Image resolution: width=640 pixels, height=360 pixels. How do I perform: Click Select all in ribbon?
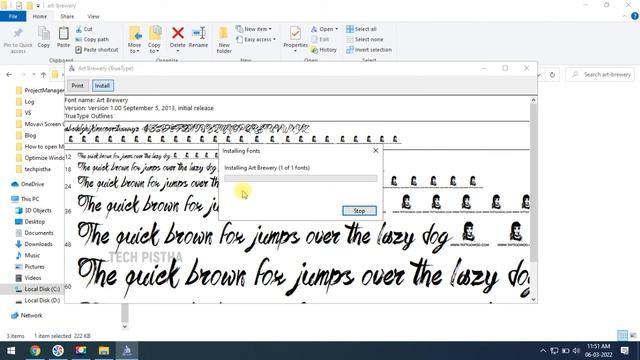[x=361, y=29]
